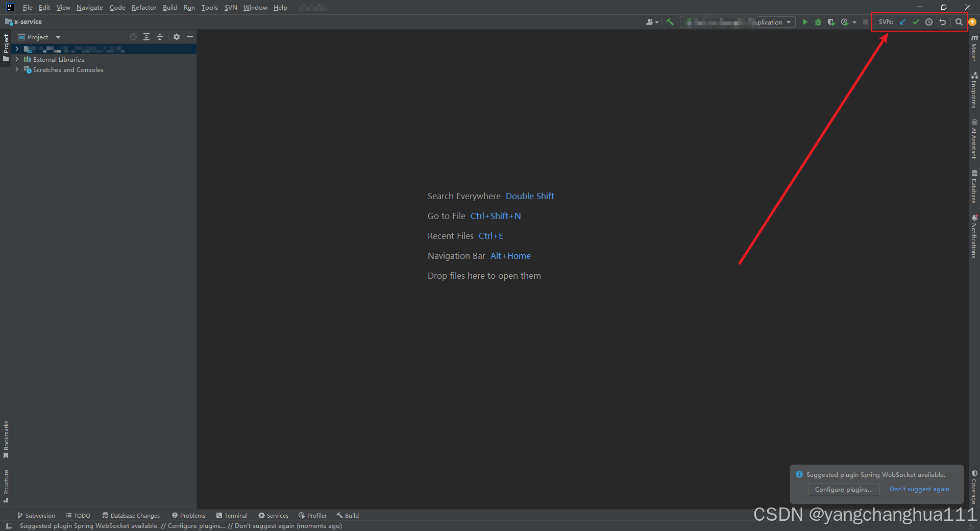Expand Scratches and Consoles node
Image resolution: width=980 pixels, height=531 pixels.
[17, 69]
